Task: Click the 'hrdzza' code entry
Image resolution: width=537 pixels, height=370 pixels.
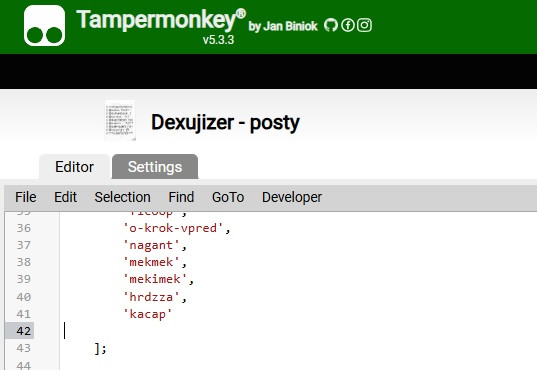Action: [151, 297]
